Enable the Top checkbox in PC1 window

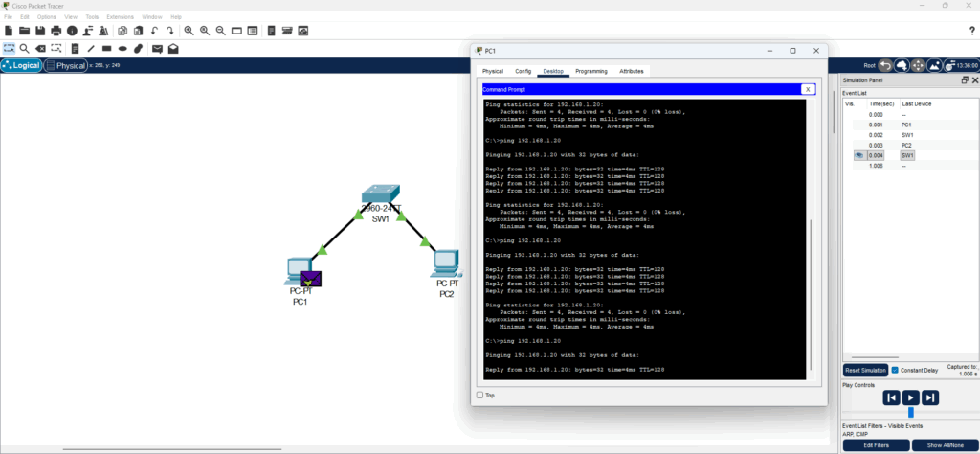point(479,395)
